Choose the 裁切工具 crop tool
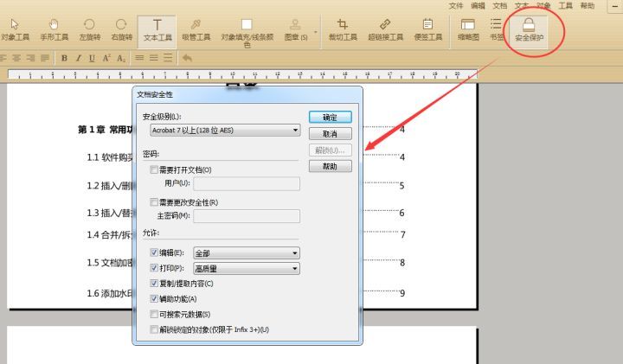 (x=343, y=29)
